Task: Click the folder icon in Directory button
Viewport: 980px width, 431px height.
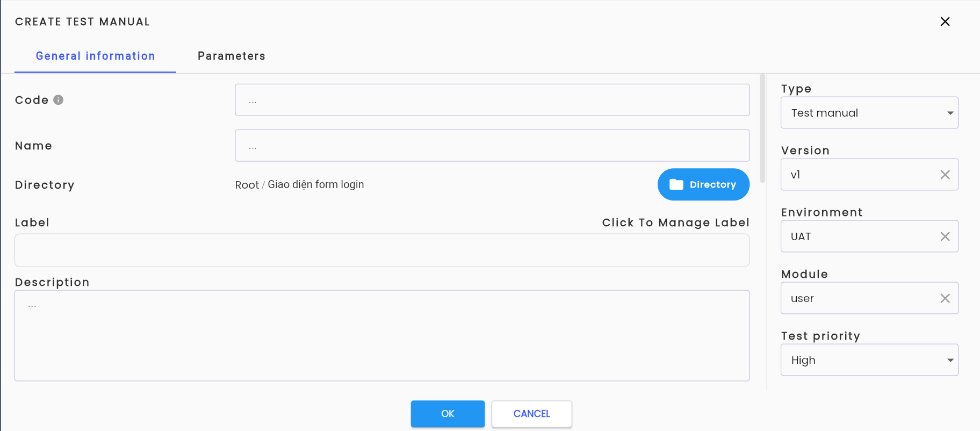Action: 676,184
